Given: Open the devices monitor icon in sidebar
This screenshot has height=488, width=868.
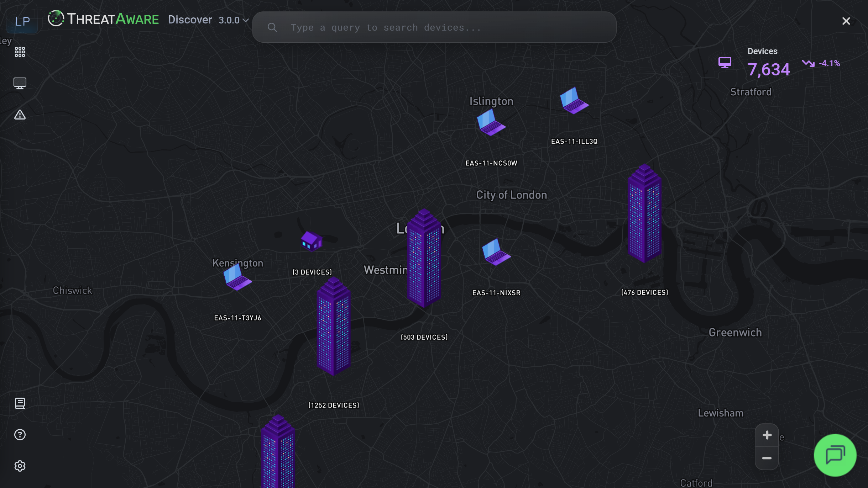Looking at the screenshot, I should (20, 83).
